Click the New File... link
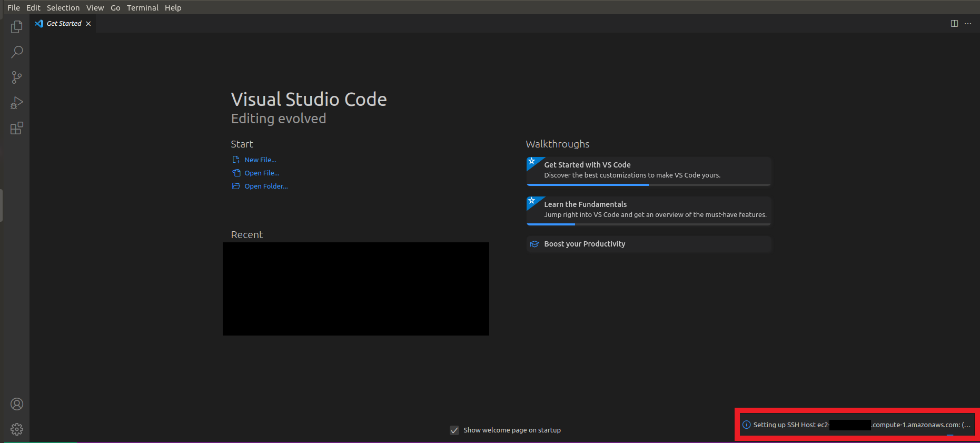980x443 pixels. click(x=260, y=160)
